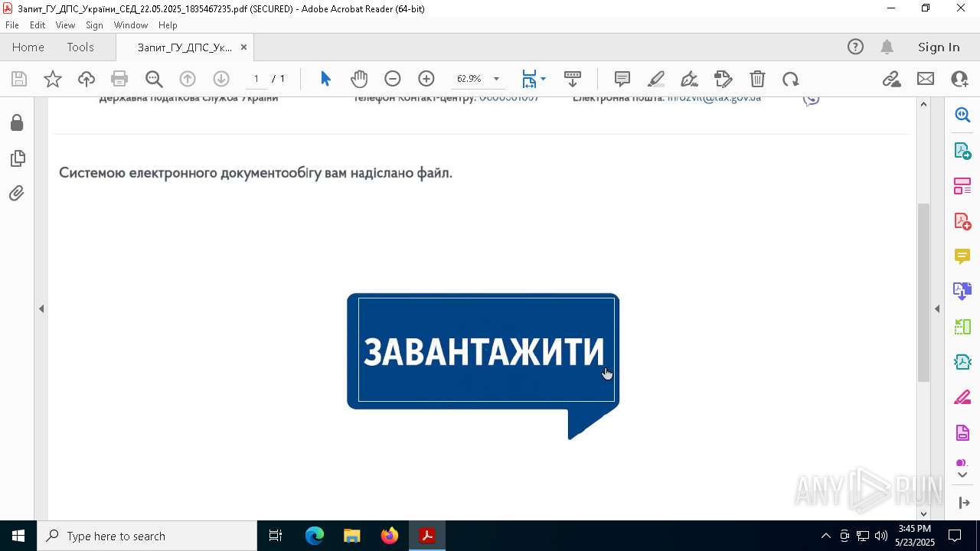Click the page number field
Viewport: 980px width, 551px height.
[x=256, y=79]
